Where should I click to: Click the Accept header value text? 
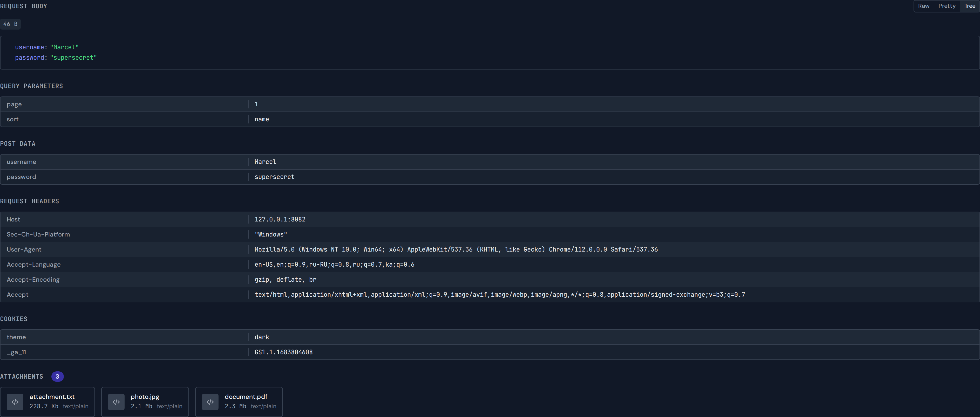tap(500, 295)
